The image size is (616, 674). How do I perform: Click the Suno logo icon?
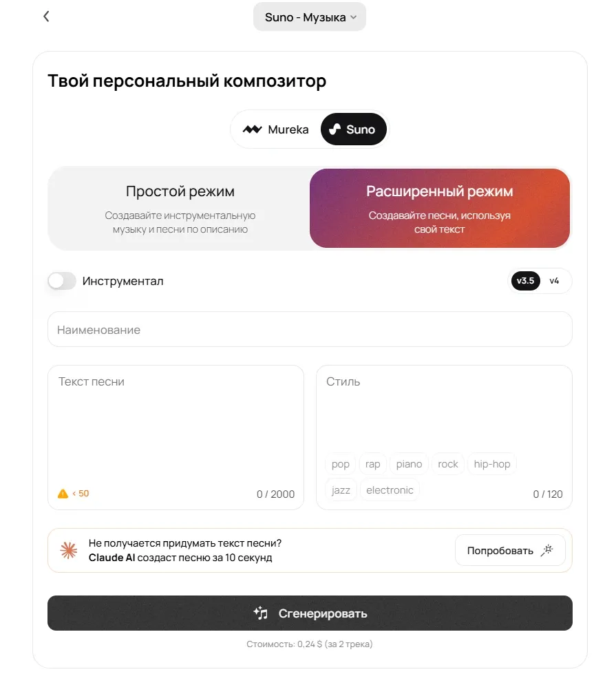coord(334,129)
